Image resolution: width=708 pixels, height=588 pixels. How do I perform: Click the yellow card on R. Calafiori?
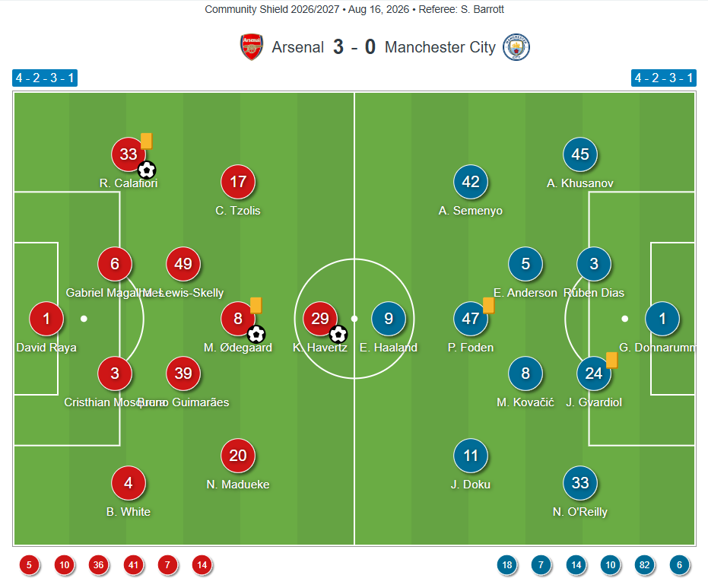point(146,141)
